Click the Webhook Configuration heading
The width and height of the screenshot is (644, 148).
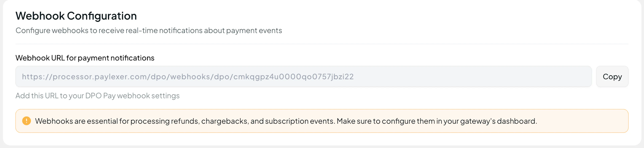point(76,16)
